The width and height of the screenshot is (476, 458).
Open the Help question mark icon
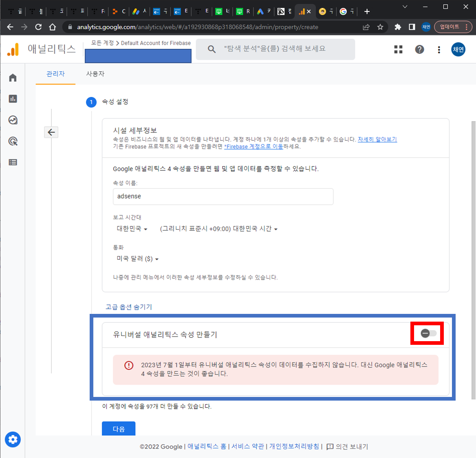tap(419, 49)
